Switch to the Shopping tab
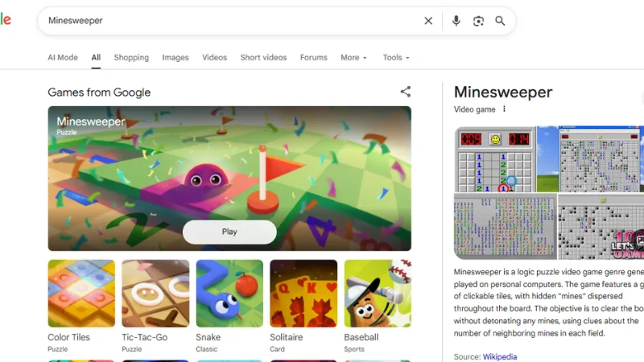Image resolution: width=644 pixels, height=362 pixels. 131,57
